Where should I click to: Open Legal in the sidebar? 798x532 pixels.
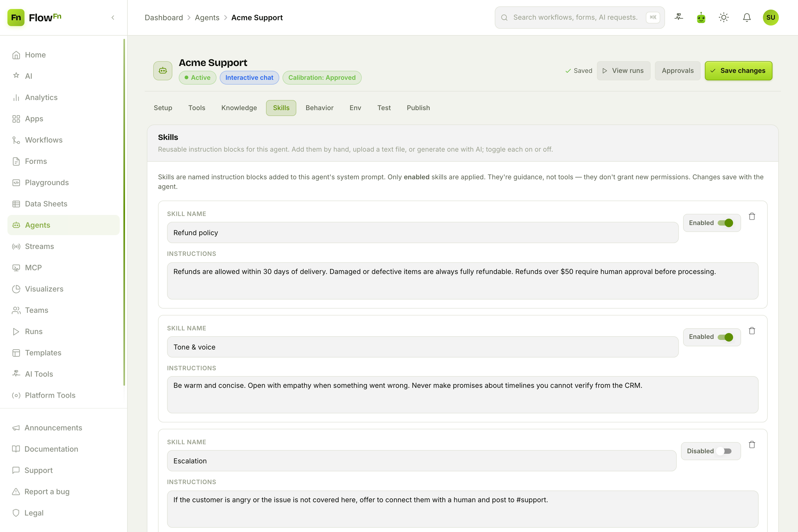point(64,513)
